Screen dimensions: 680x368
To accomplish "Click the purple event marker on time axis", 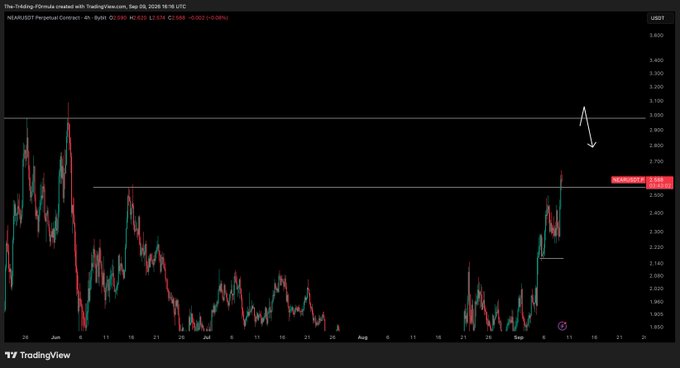I will 562,326.
